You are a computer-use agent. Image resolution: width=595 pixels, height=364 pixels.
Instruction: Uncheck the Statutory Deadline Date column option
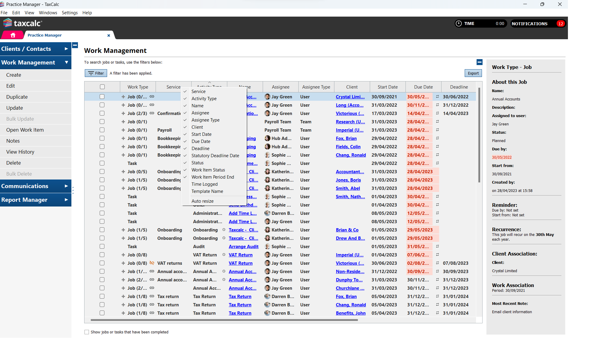point(215,156)
